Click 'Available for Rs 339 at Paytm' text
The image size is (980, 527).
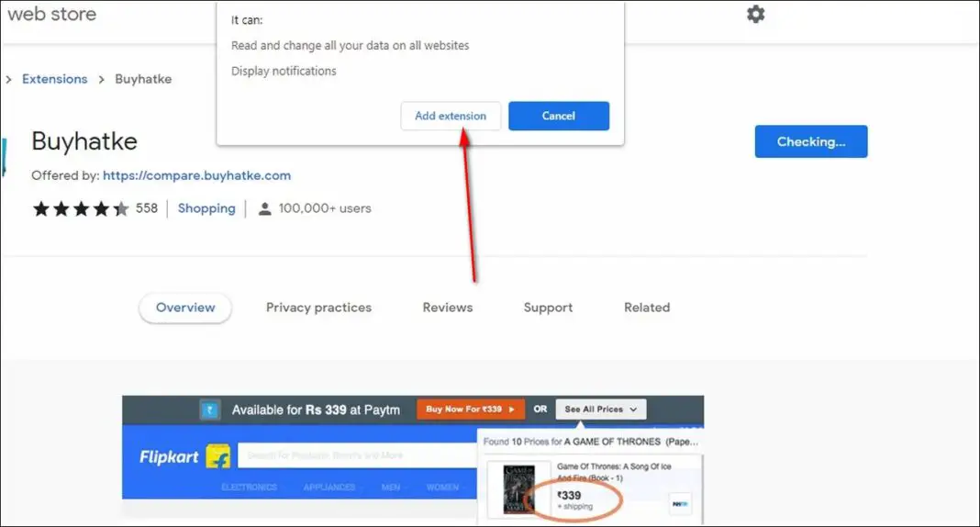click(316, 410)
